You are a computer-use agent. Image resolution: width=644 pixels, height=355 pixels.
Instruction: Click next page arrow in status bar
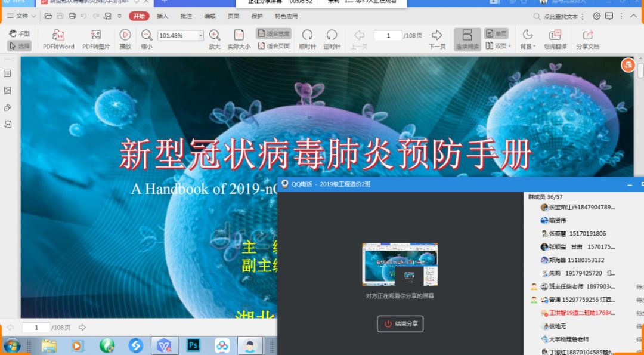pyautogui.click(x=82, y=328)
